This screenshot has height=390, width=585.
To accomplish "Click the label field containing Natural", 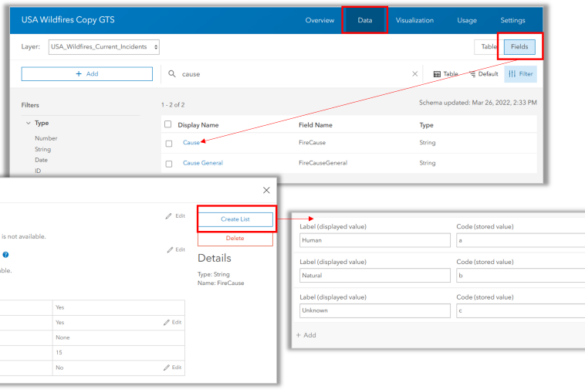I will (x=375, y=275).
